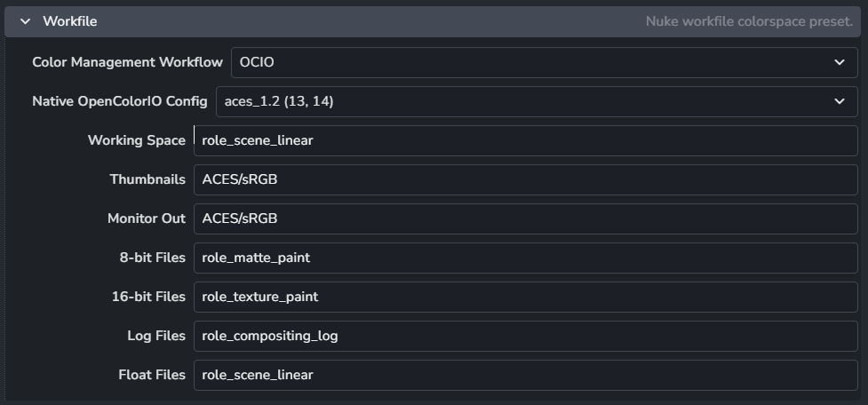Focus the Thumbnails text field
The image size is (868, 405).
pyautogui.click(x=525, y=179)
